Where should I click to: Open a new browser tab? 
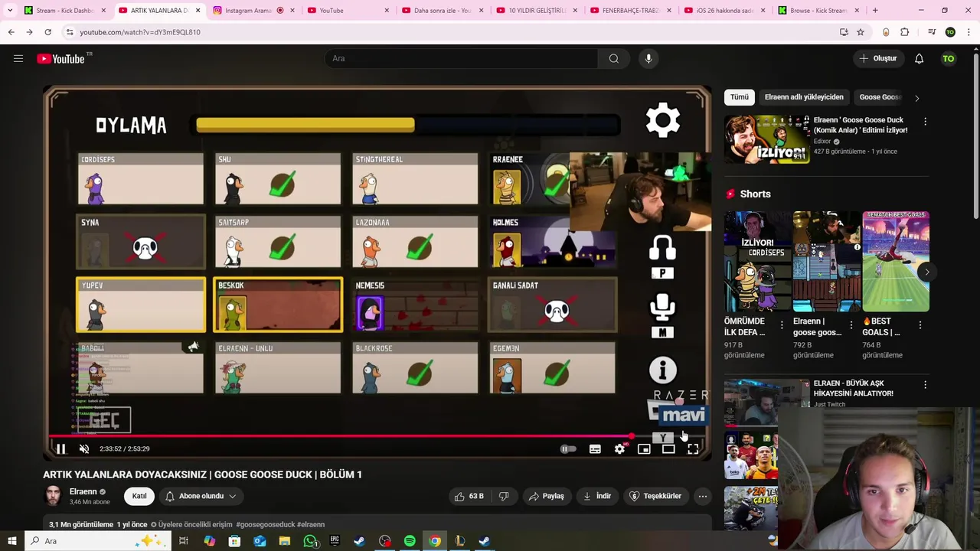[875, 10]
